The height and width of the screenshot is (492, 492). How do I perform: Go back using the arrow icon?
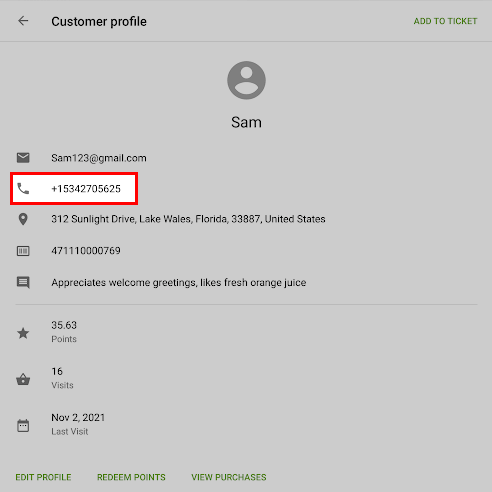pos(23,21)
